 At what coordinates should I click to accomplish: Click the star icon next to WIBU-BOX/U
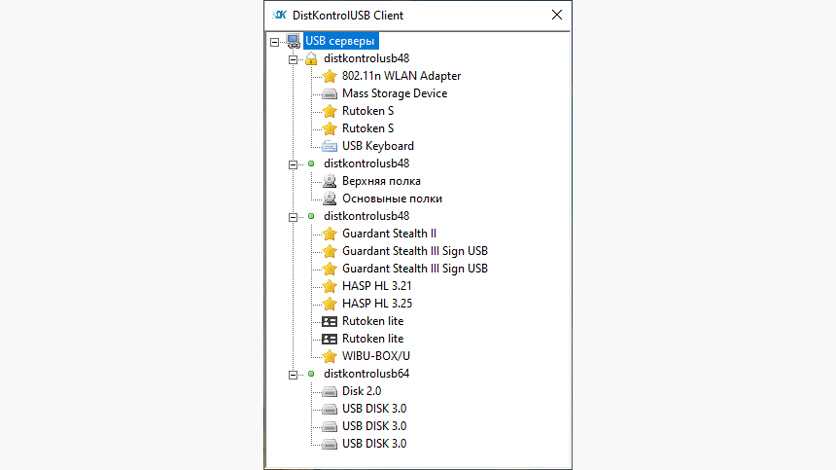pos(330,356)
